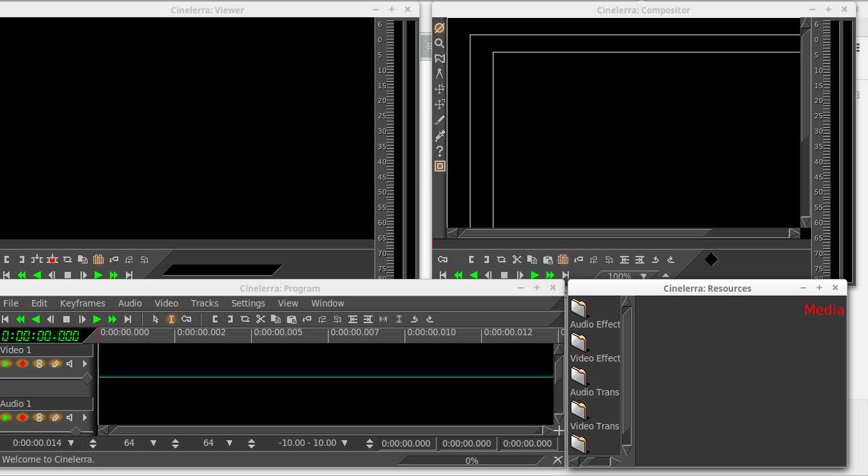Mute the Audio 1 track
868x476 pixels.
tap(70, 417)
